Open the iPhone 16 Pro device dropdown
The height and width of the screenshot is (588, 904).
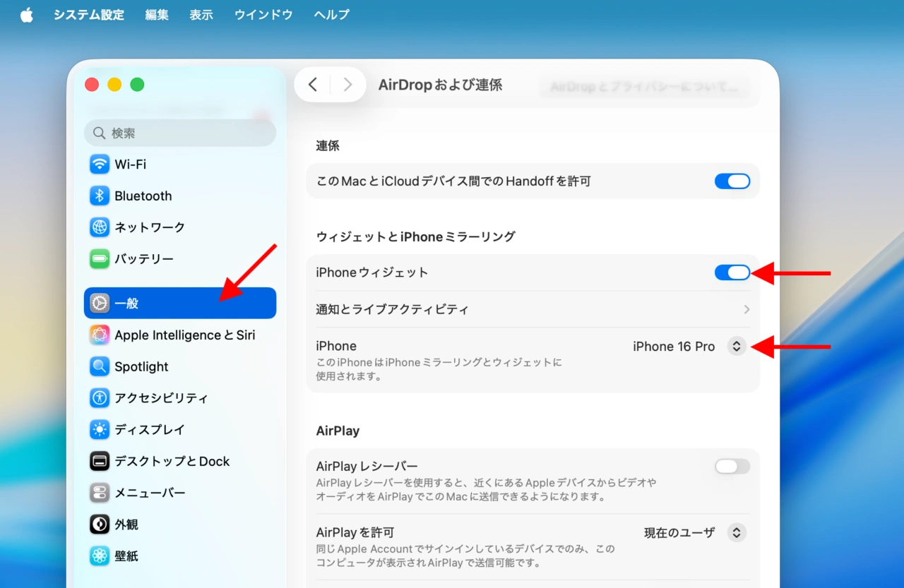click(736, 346)
